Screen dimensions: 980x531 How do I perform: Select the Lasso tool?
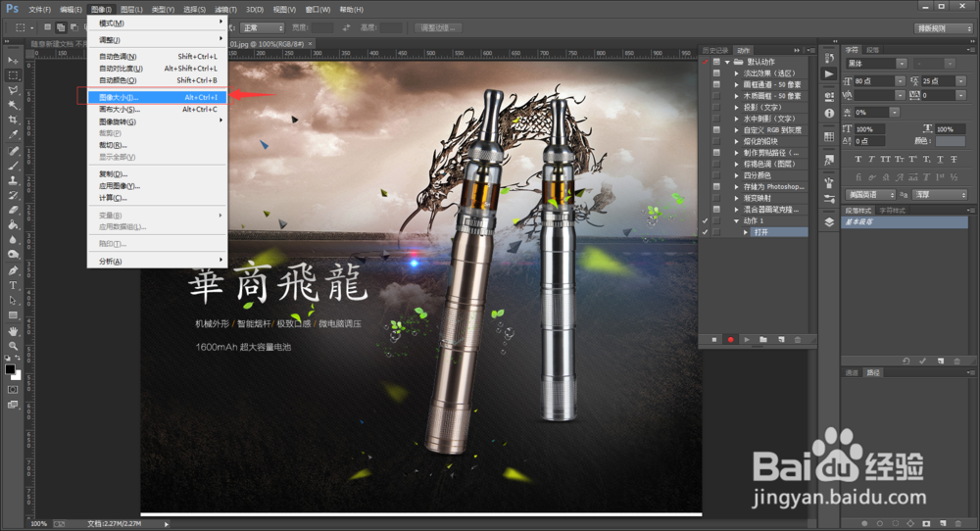click(x=13, y=90)
